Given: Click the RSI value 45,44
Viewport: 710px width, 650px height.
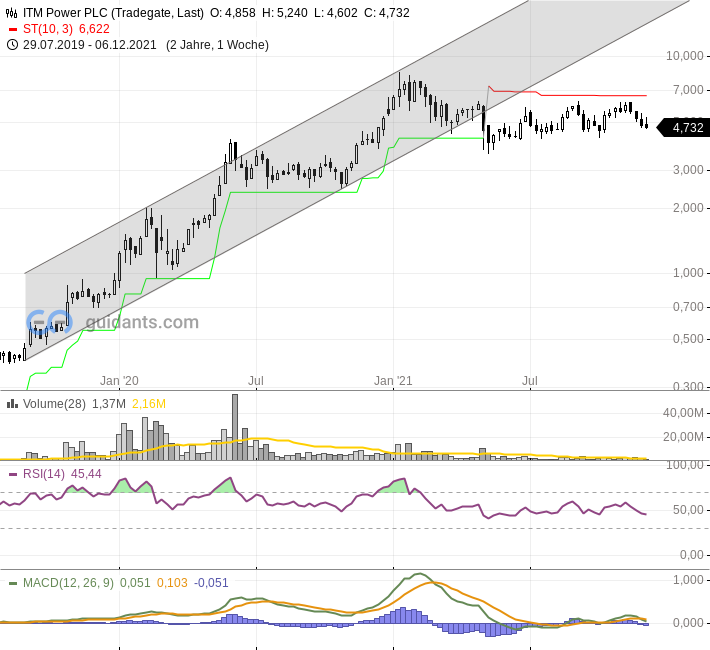Looking at the screenshot, I should click(86, 474).
